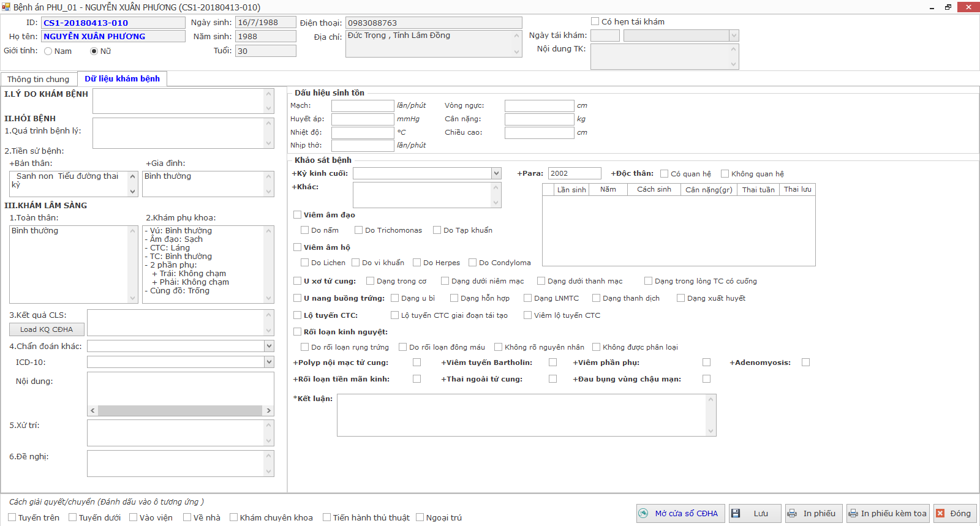Click the Đề nghị text area
The image size is (980, 526).
click(x=180, y=464)
